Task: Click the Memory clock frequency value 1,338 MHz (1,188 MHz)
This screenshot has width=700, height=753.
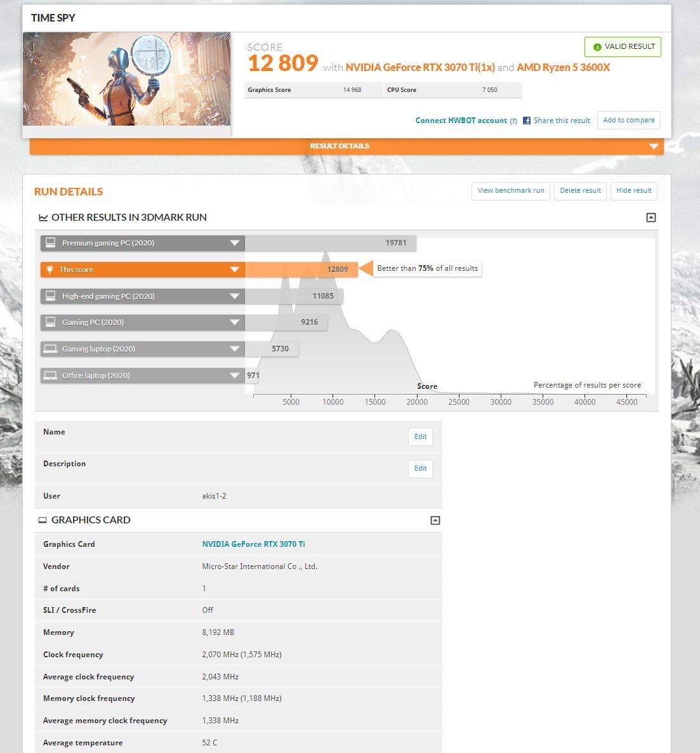Action: tap(242, 698)
